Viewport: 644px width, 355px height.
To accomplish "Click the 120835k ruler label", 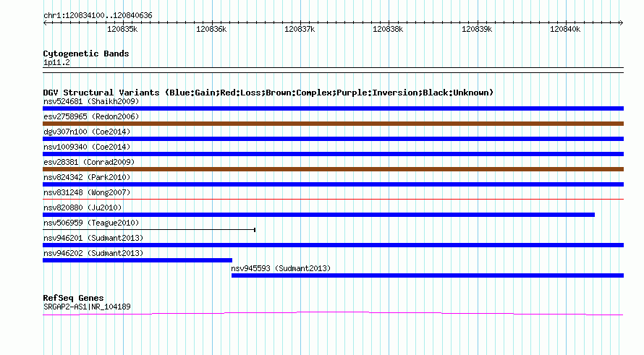I will [x=122, y=29].
